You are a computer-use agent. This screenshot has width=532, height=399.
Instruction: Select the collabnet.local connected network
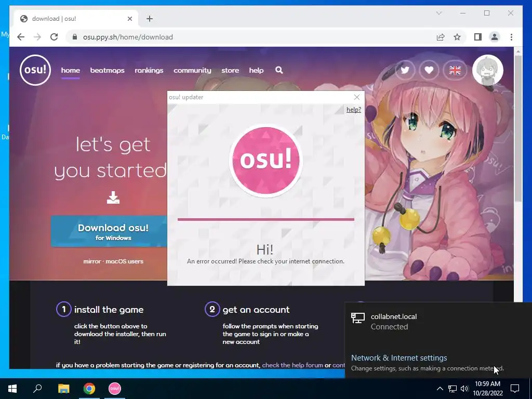(438, 321)
